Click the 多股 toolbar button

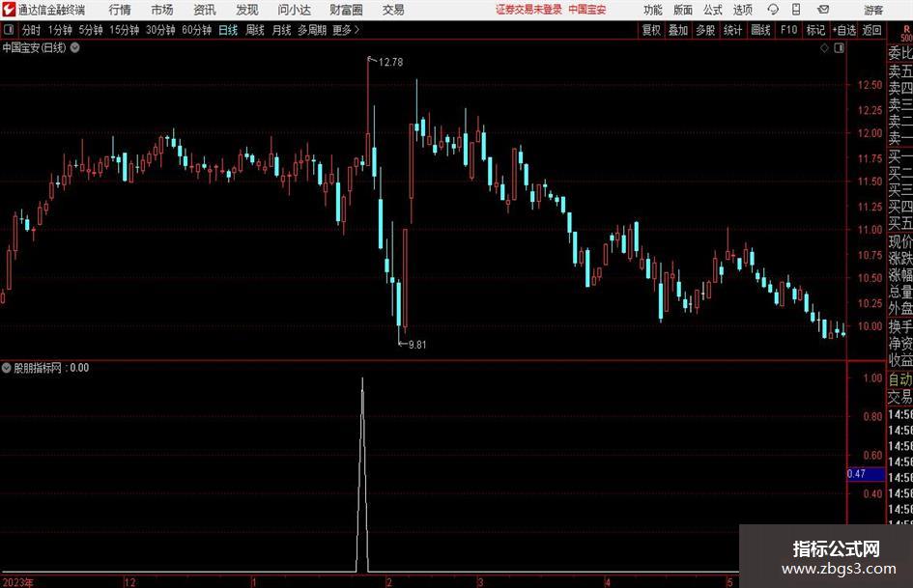[705, 30]
